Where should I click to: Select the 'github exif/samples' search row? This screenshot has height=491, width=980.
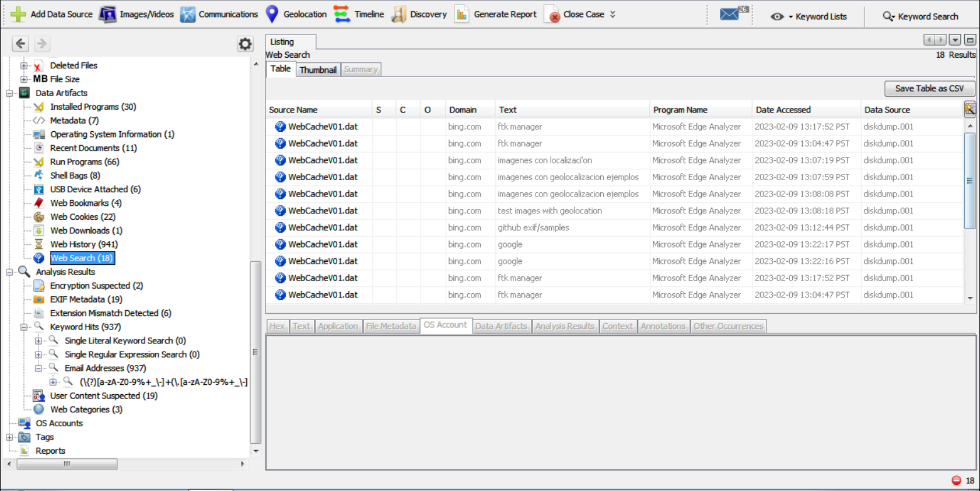coord(614,227)
